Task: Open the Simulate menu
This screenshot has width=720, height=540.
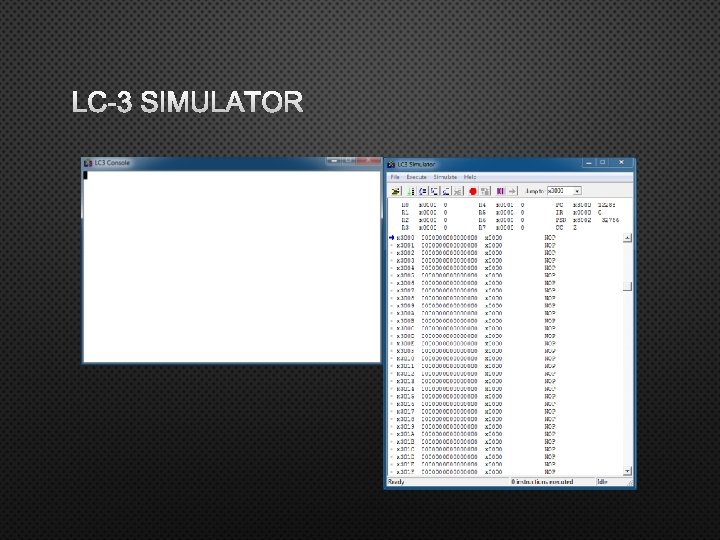Action: (x=445, y=177)
